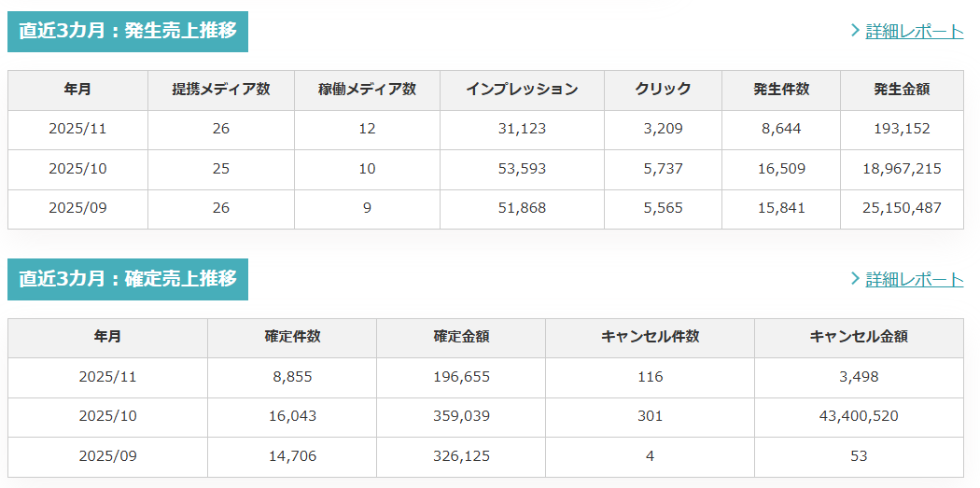Select the キャンセル金額 column header
This screenshot has width=980, height=488.
[x=859, y=337]
